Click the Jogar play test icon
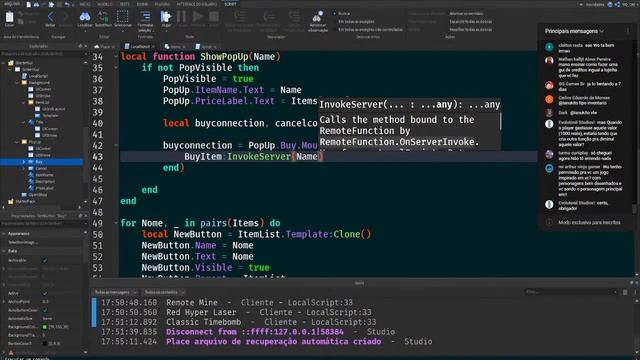Screen dimensions: 640x360 coord(166,17)
